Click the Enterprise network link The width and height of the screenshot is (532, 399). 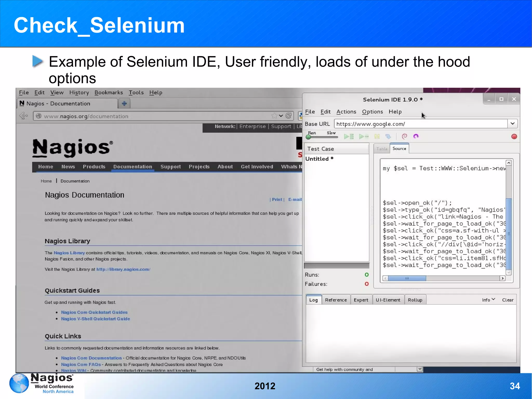tap(252, 126)
